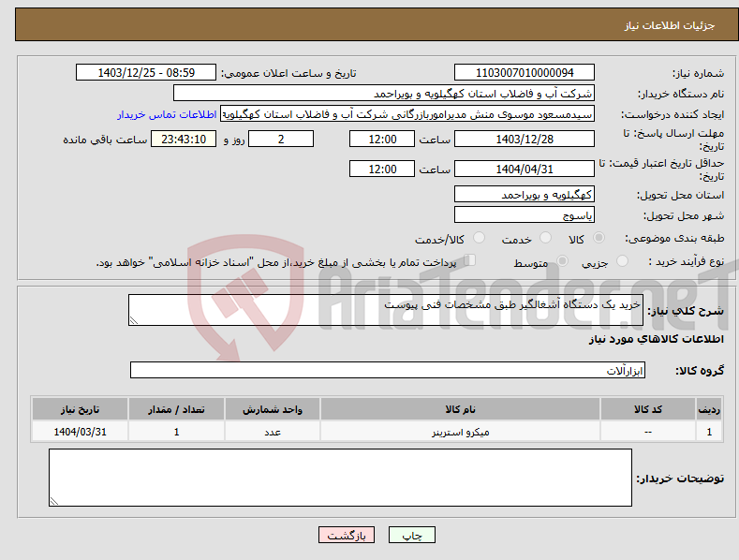Screen dimensions: 739x560
Task: Click the نام کالا column header
Action: click(460, 409)
